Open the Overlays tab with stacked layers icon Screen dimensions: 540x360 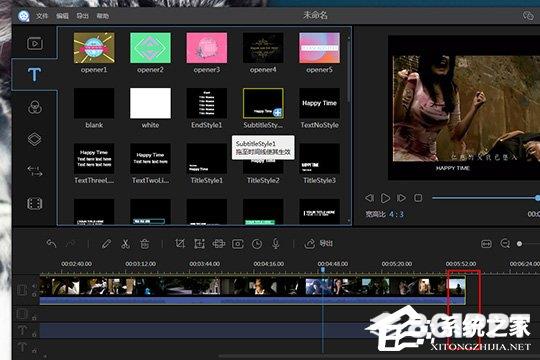click(x=34, y=139)
